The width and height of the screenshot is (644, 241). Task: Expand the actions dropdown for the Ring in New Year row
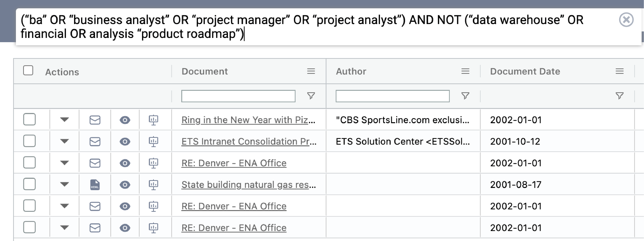(x=64, y=120)
